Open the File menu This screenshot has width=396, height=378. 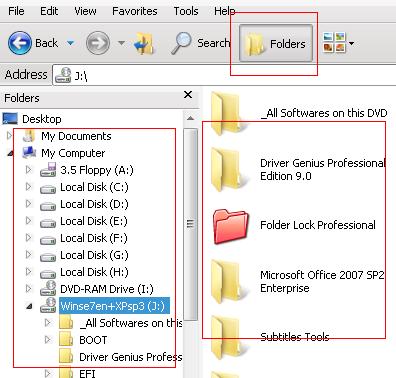[x=16, y=11]
